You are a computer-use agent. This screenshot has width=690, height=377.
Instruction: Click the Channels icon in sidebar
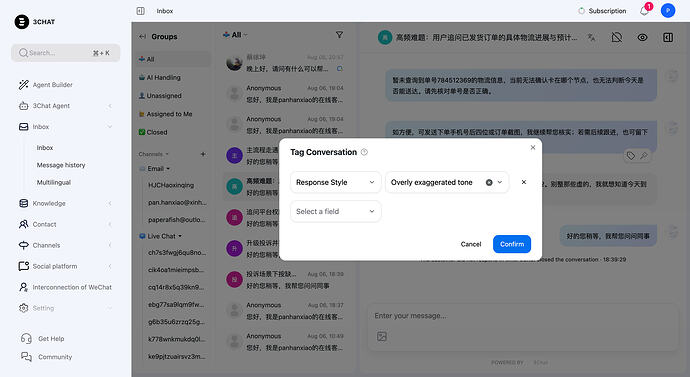tap(23, 245)
